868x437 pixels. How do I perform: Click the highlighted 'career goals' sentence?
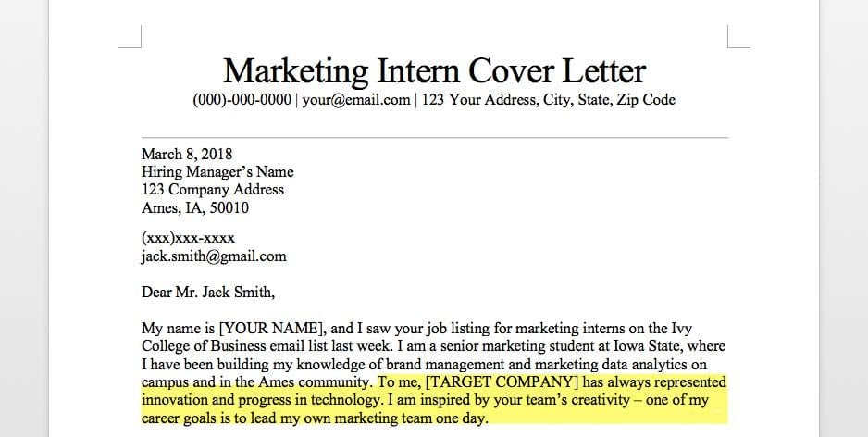[315, 418]
